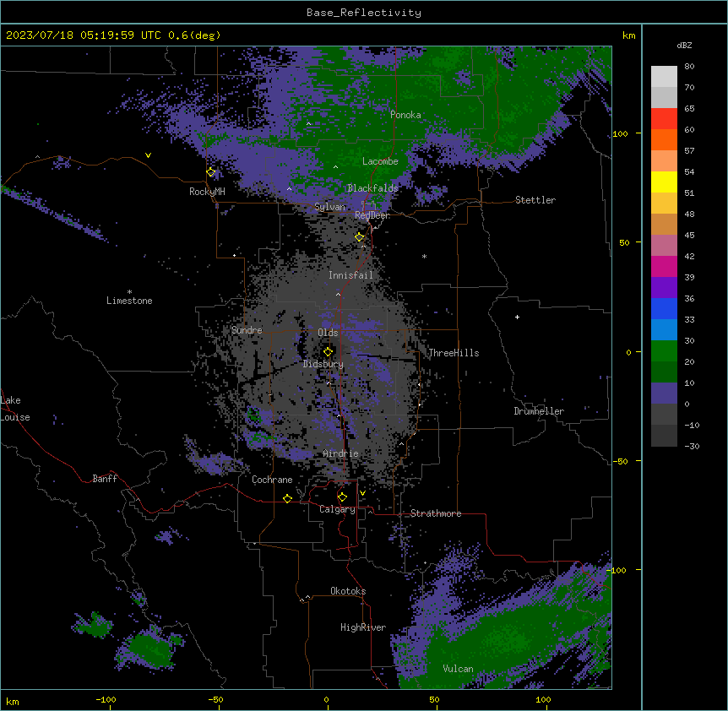The height and width of the screenshot is (711, 728).
Task: Click the Ponoka city label
Action: 405,115
